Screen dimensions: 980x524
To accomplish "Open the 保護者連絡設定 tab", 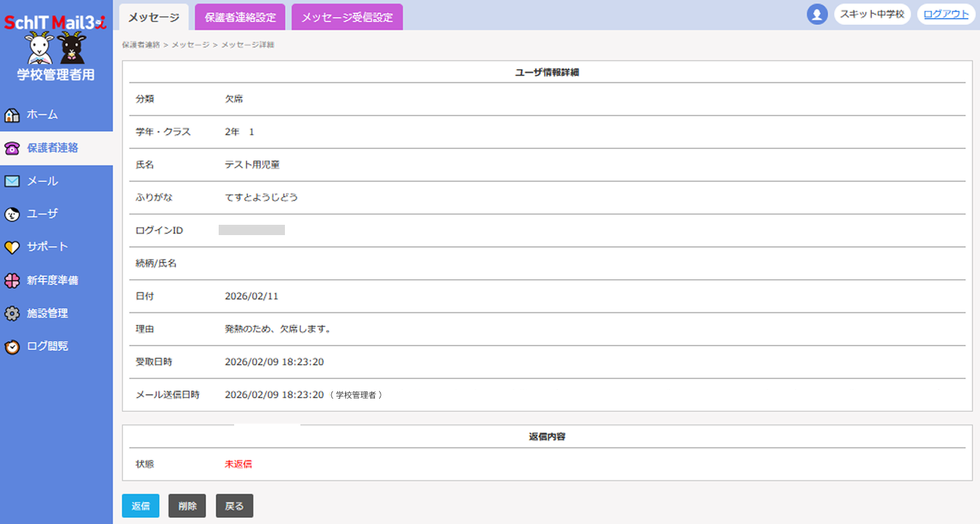I will (240, 17).
